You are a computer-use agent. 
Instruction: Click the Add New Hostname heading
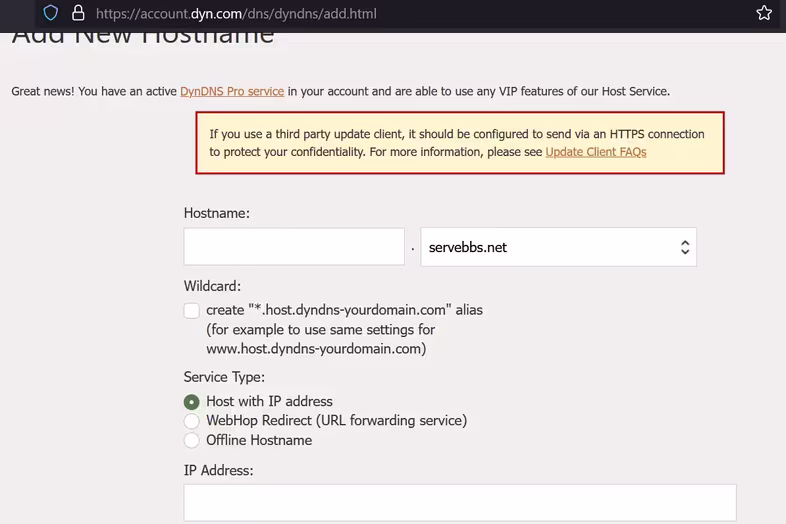coord(143,38)
